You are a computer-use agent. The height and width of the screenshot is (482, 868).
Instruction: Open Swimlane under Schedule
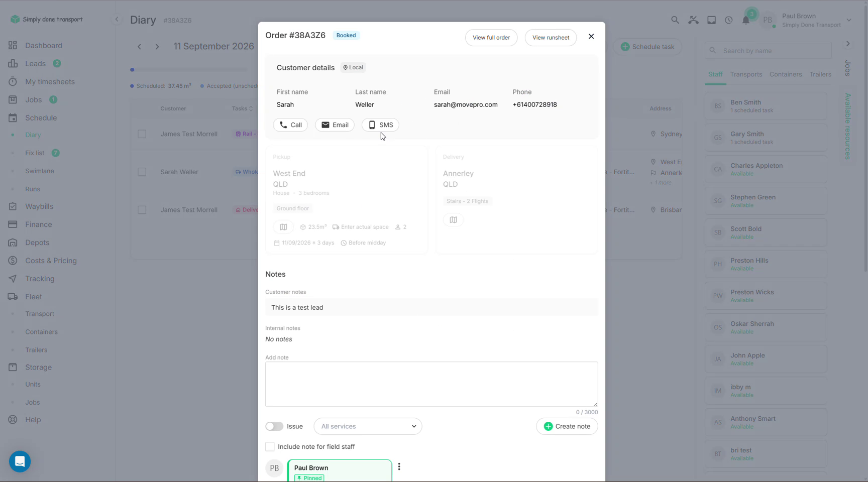(40, 171)
